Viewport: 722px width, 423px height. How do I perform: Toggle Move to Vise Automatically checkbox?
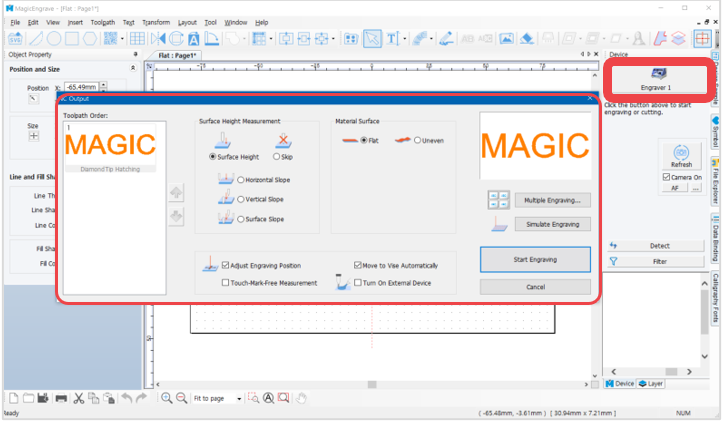point(357,265)
